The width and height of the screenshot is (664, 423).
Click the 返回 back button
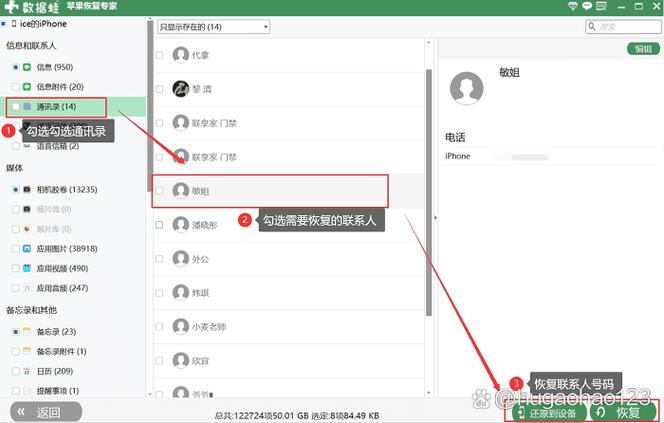46,412
